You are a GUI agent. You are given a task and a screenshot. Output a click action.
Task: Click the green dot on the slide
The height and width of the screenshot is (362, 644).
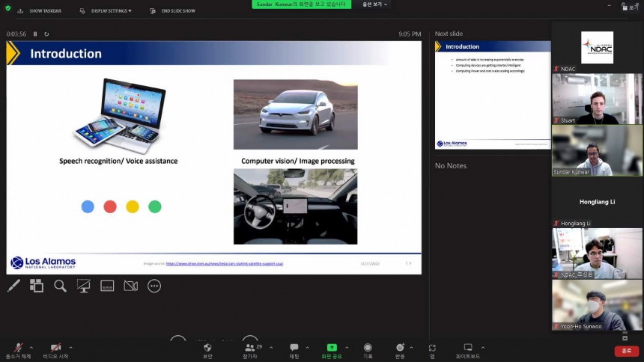[155, 206]
